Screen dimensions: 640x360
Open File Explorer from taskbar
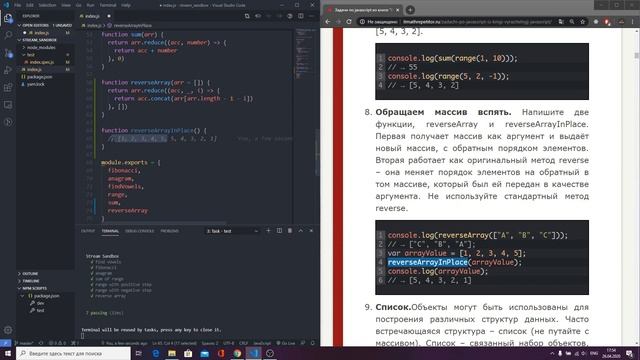click(x=172, y=353)
